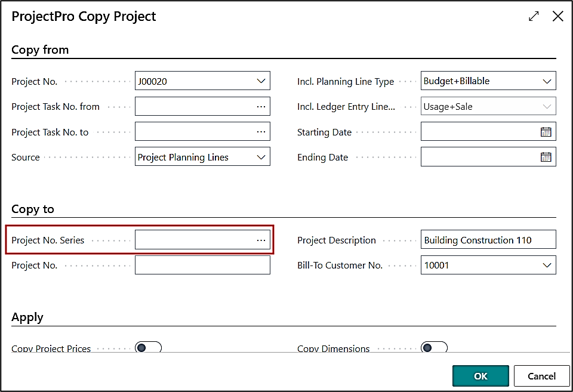
Task: Click the Copy to Project No. input field
Action: (202, 265)
